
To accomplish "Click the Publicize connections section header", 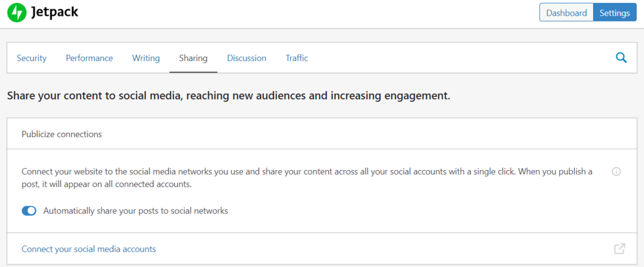I will (62, 134).
